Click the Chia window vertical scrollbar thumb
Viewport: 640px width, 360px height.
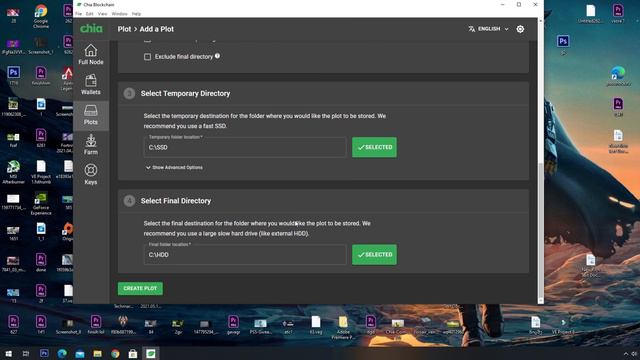tap(541, 231)
